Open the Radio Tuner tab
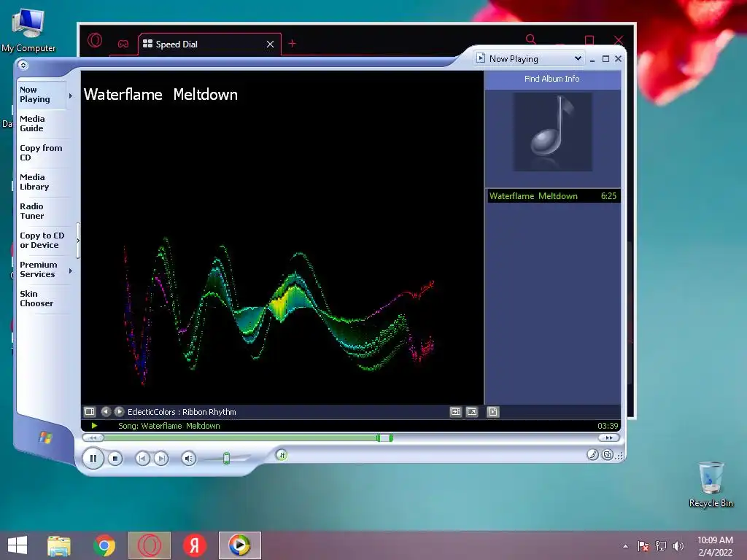Screen dimensions: 747x560 [x=44, y=211]
